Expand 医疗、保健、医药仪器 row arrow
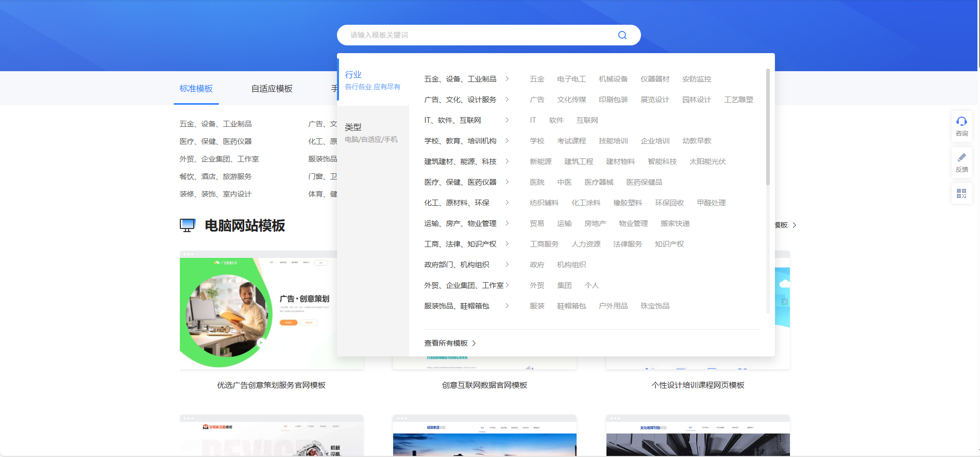The width and height of the screenshot is (980, 457). 507,182
